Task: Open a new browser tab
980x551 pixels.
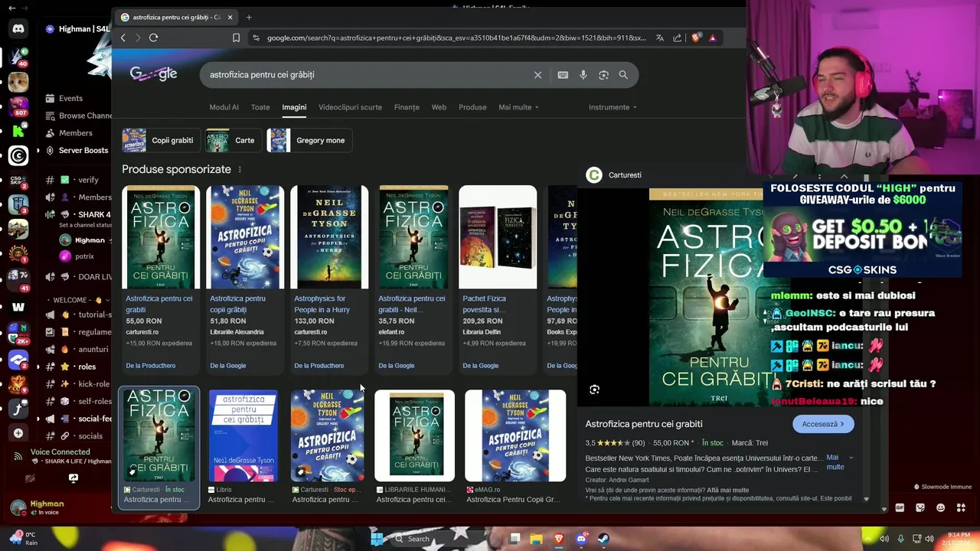Action: tap(249, 17)
